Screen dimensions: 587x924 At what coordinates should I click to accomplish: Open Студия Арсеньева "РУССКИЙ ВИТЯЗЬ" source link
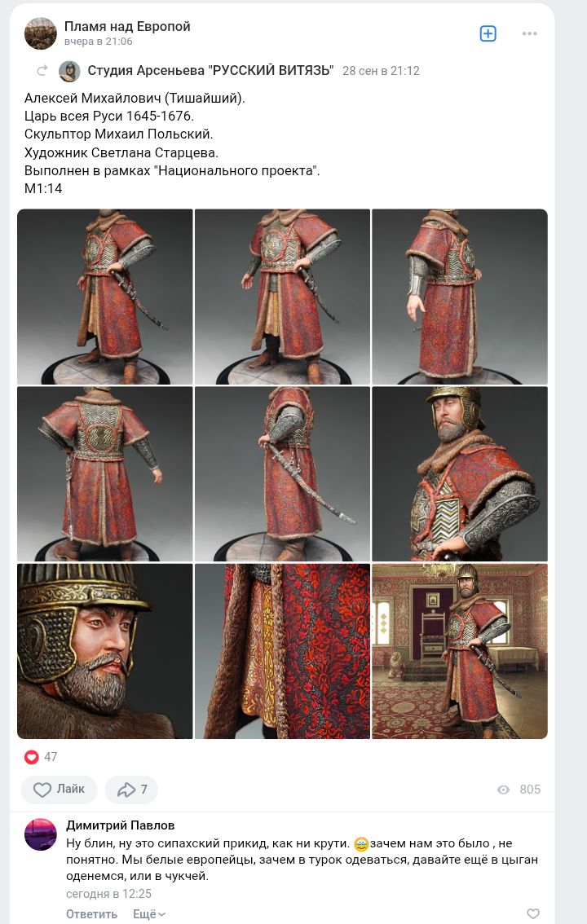click(210, 71)
